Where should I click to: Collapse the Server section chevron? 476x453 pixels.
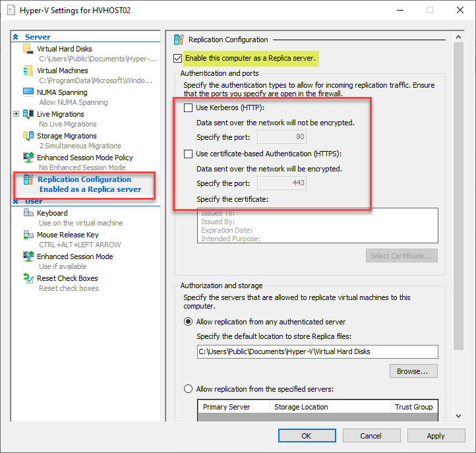(x=16, y=37)
